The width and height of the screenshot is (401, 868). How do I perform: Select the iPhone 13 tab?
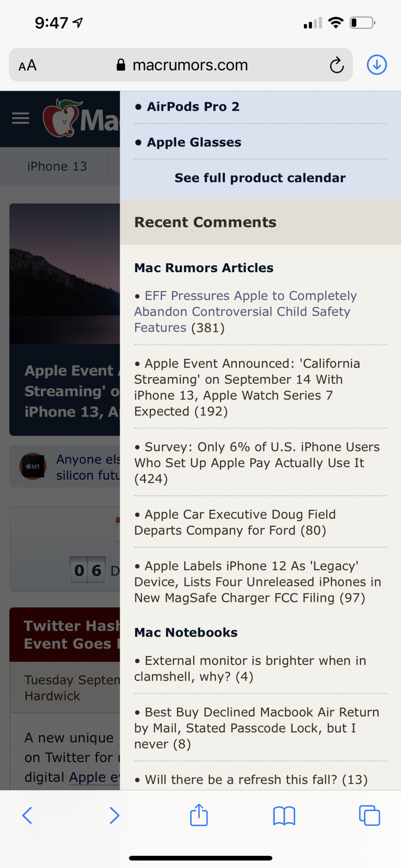coord(57,166)
